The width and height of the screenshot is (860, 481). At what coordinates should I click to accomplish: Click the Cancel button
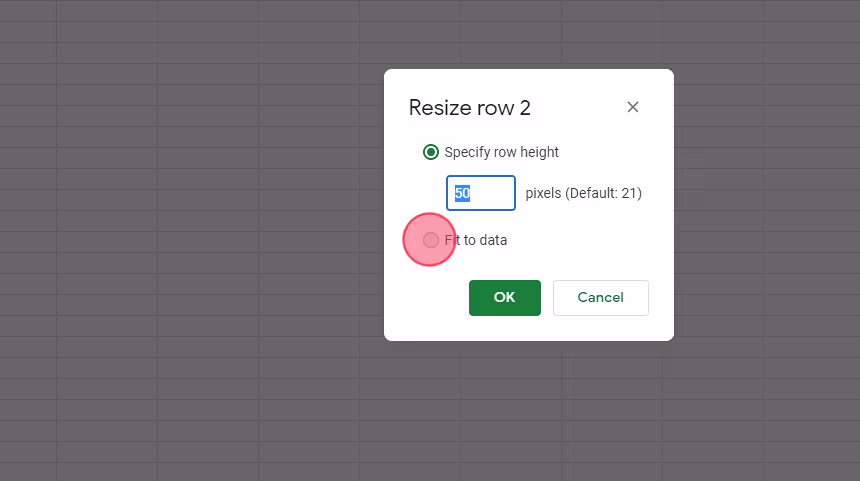tap(601, 298)
